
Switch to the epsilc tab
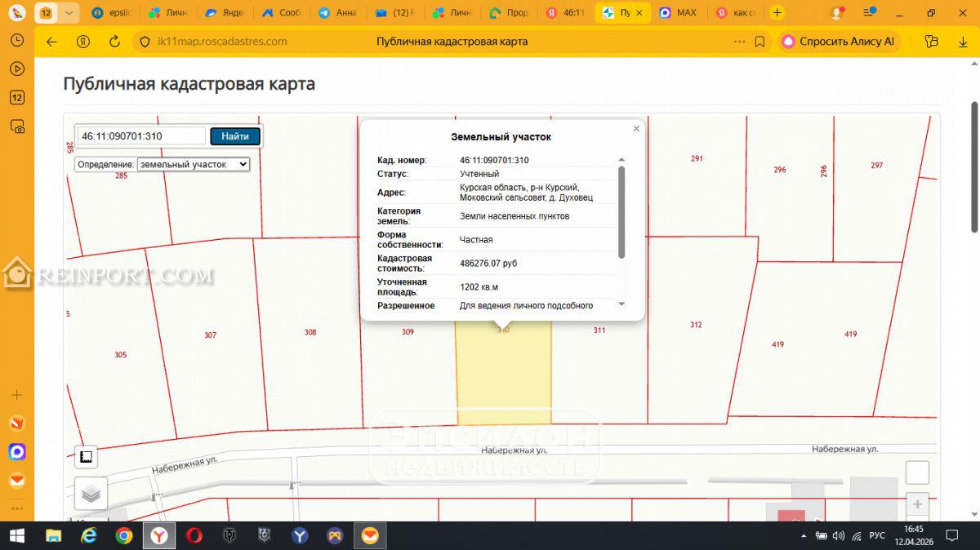coord(113,13)
